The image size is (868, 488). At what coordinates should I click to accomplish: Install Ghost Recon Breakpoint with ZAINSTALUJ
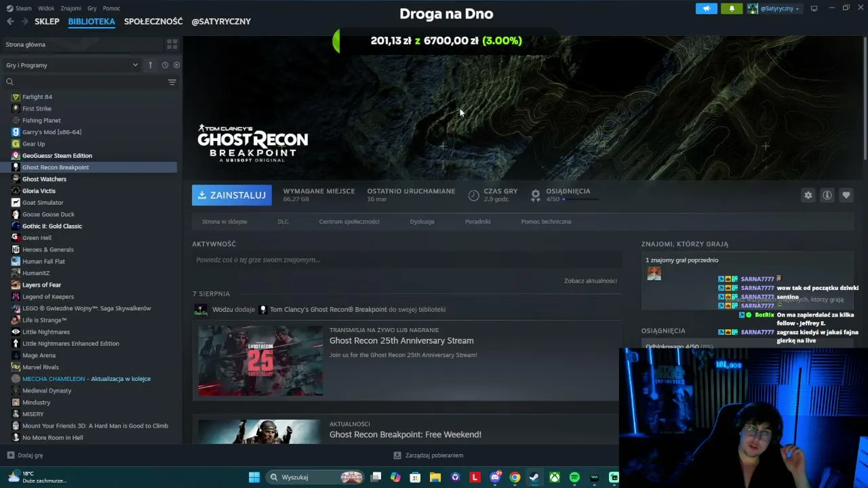click(x=232, y=195)
